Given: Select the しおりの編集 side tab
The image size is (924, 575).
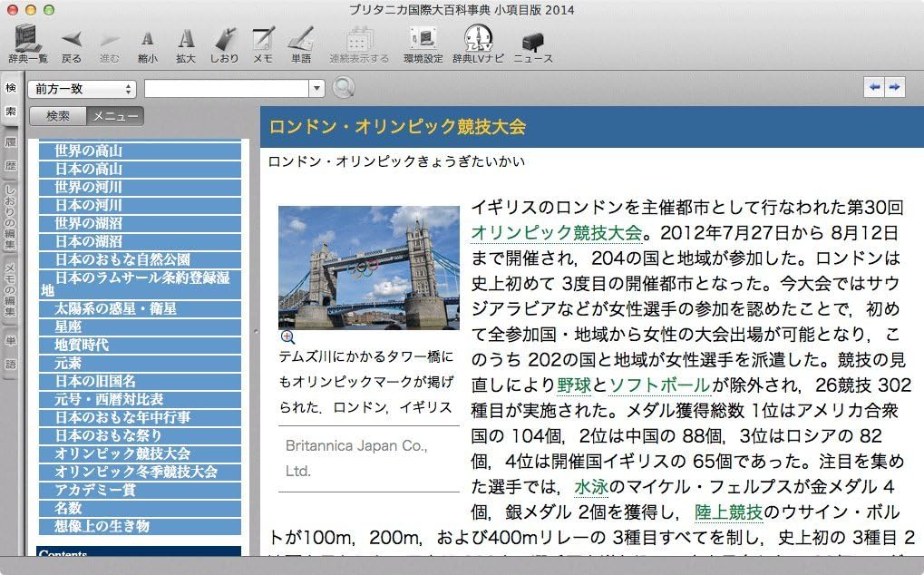Looking at the screenshot, I should click(x=11, y=219).
